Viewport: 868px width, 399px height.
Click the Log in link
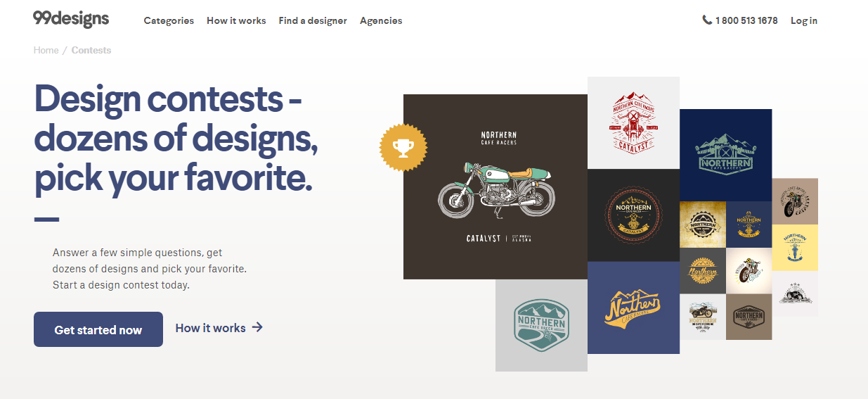pyautogui.click(x=804, y=20)
